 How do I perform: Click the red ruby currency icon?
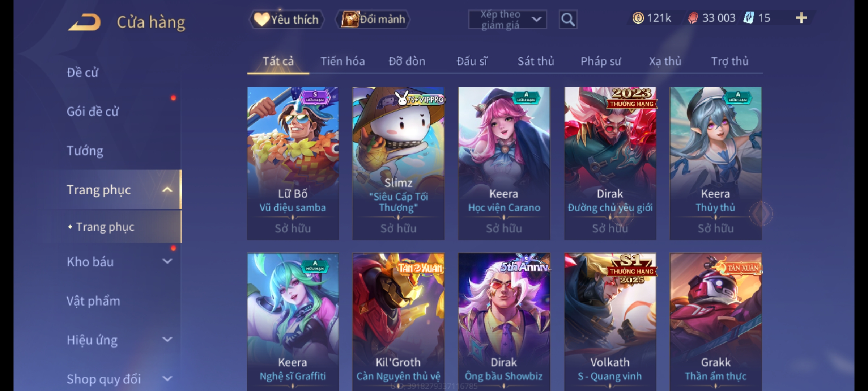click(x=693, y=18)
